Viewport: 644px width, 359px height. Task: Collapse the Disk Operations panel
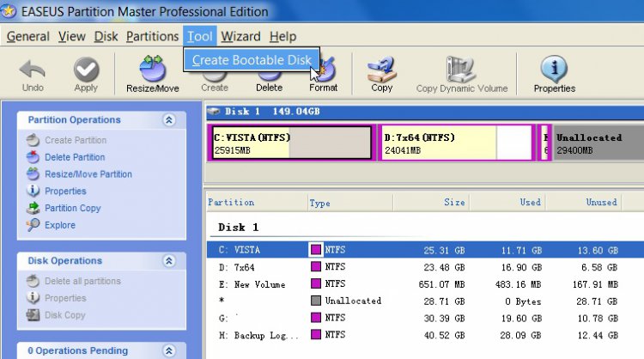pyautogui.click(x=169, y=261)
